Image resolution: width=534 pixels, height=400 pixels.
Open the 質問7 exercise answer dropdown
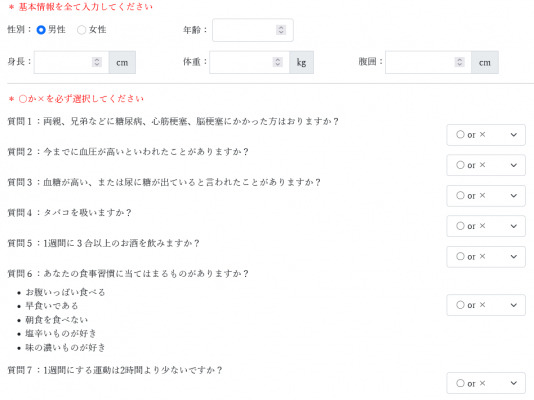click(486, 383)
